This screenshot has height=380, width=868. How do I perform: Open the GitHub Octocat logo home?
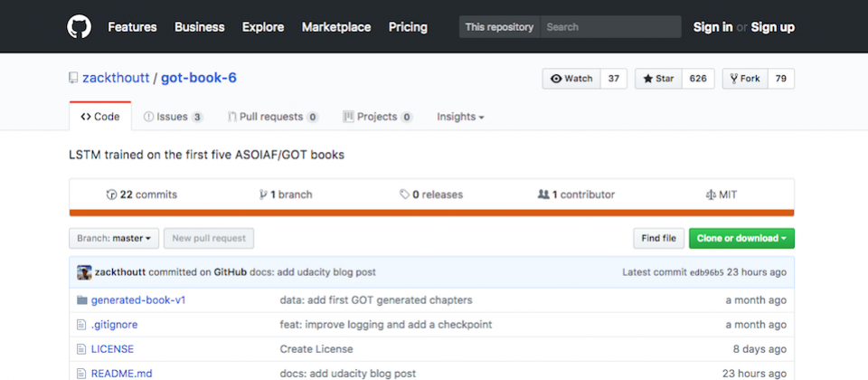tap(80, 26)
